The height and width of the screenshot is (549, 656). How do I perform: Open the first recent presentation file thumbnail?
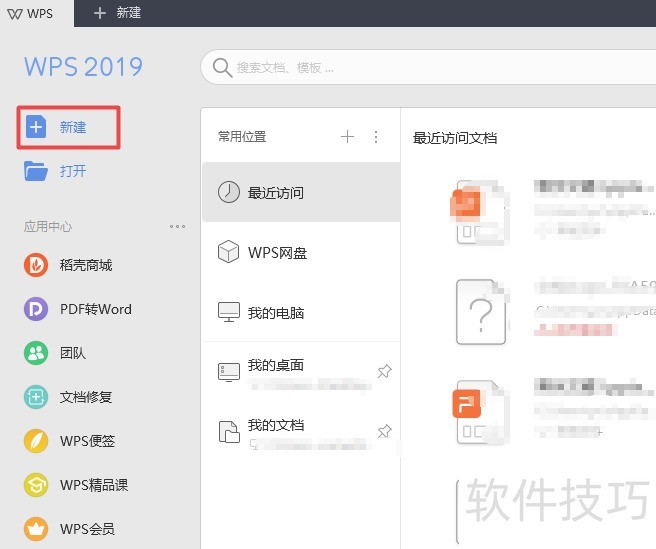(480, 212)
